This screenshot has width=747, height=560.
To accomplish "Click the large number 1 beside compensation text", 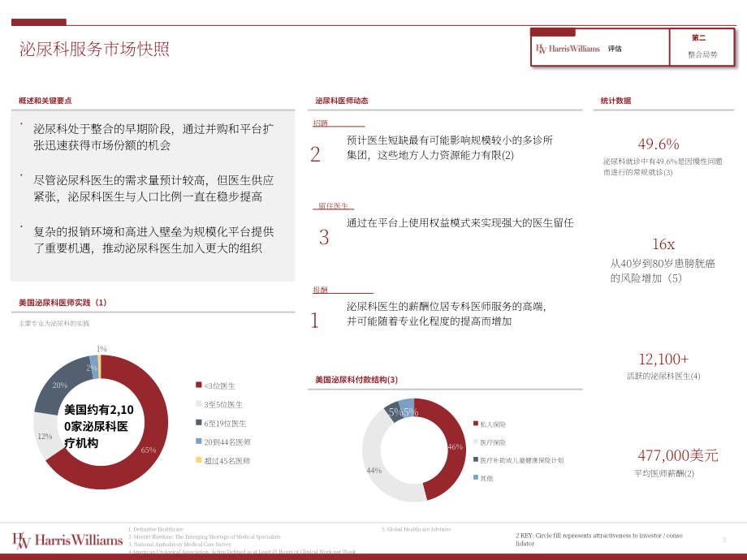I will pyautogui.click(x=314, y=321).
